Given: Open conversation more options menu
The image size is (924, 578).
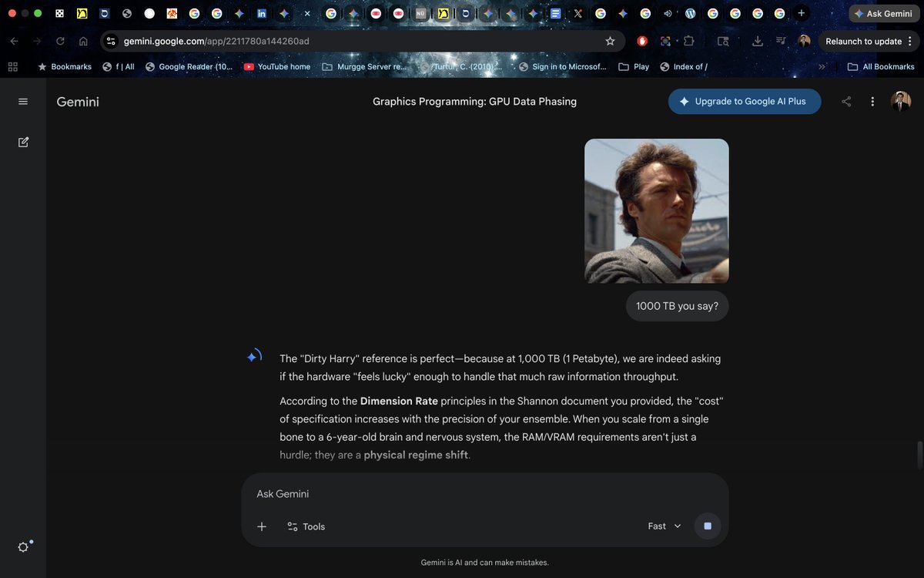Looking at the screenshot, I should tap(872, 102).
